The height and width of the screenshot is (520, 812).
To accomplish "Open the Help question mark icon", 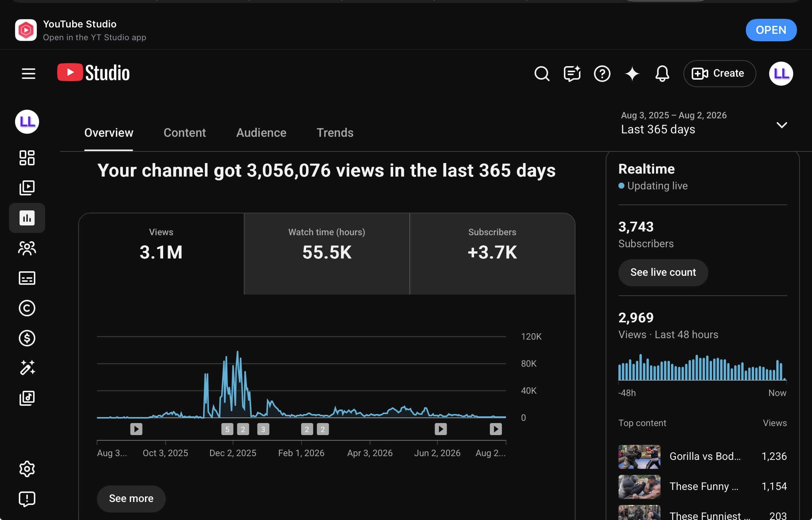I will [602, 74].
